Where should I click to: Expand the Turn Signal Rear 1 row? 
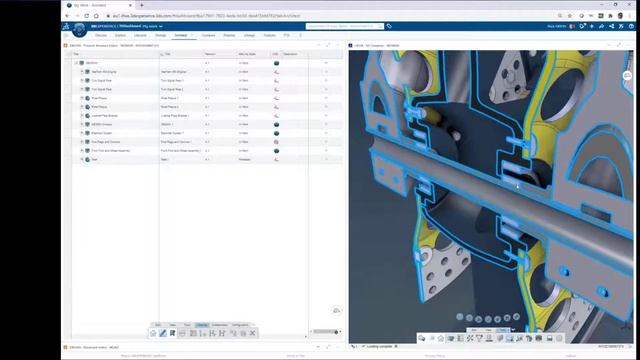[82, 80]
